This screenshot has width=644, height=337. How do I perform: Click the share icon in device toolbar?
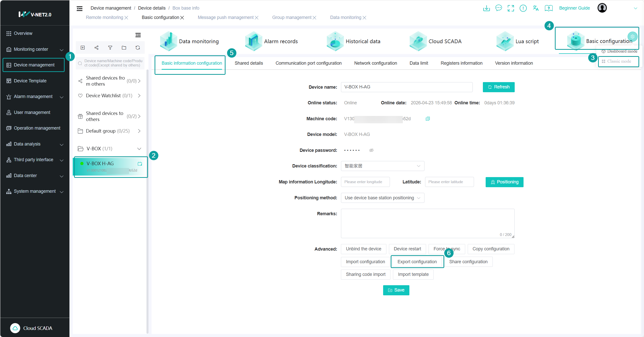[x=96, y=47]
